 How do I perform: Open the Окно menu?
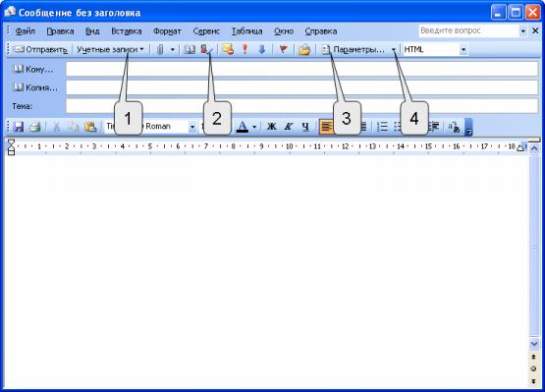tap(284, 31)
